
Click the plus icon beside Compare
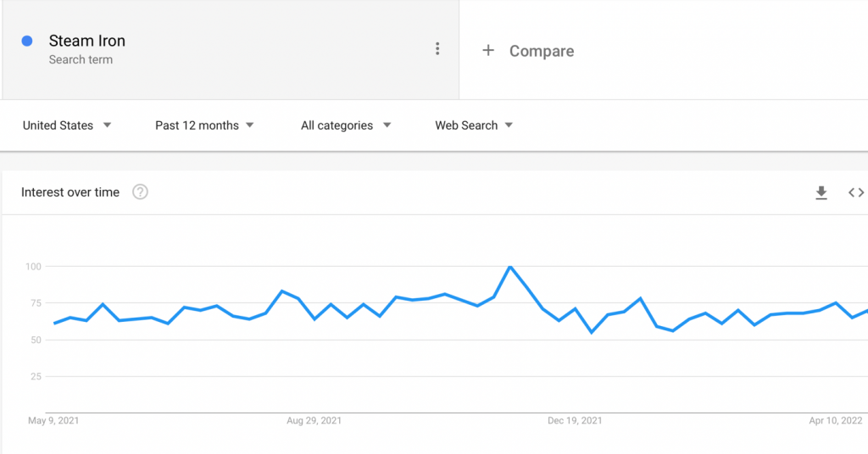coord(487,51)
